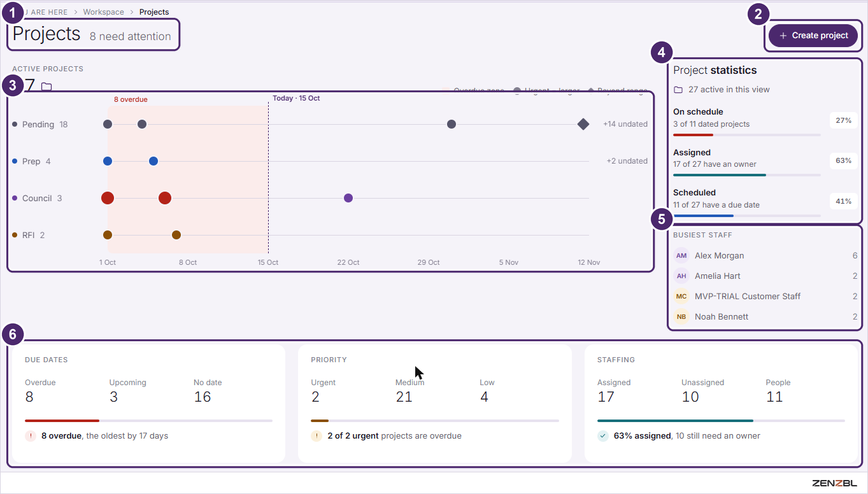
Task: Select the brown RFI dot near 7 Oct
Action: (176, 235)
